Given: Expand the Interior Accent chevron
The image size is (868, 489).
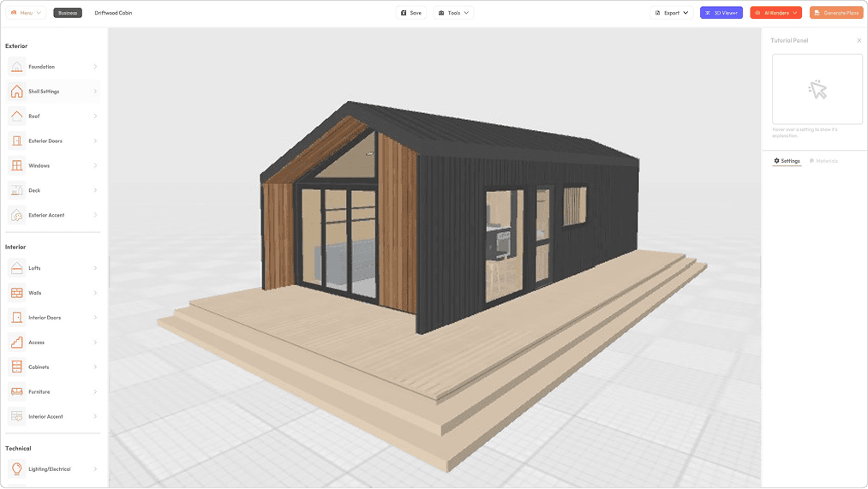Looking at the screenshot, I should pyautogui.click(x=95, y=416).
